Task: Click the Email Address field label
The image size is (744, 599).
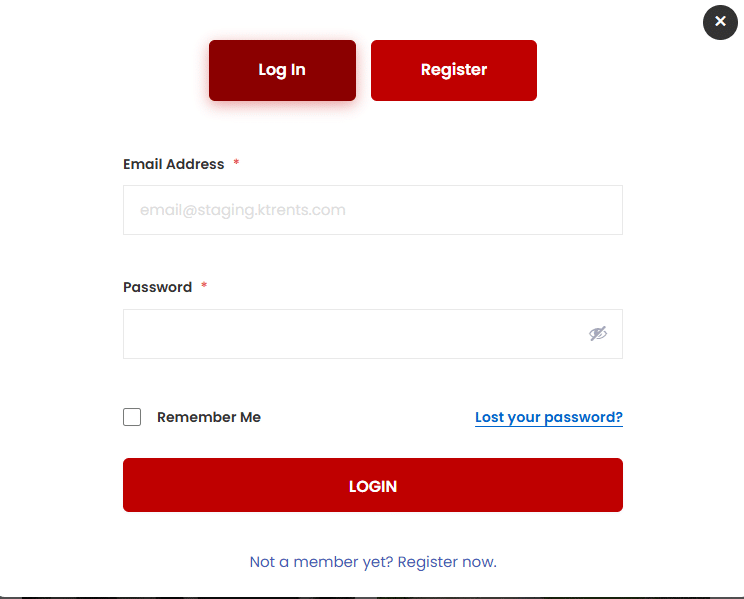Action: click(173, 164)
